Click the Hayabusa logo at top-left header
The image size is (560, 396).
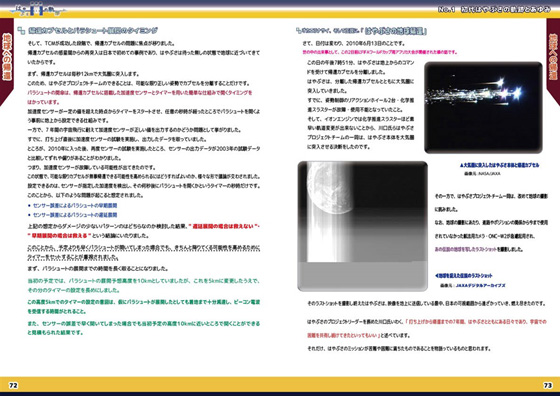point(38,9)
